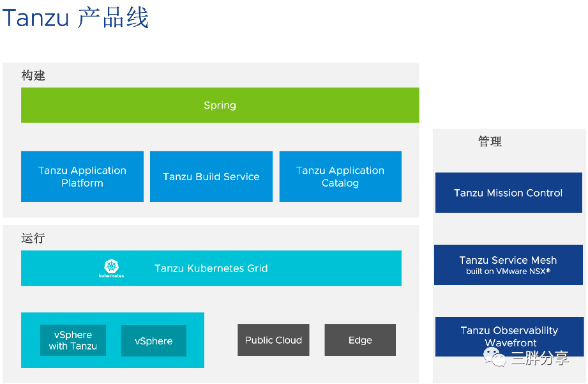Click the Kubernetes helm wheel icon
This screenshot has width=588, height=384.
(111, 268)
